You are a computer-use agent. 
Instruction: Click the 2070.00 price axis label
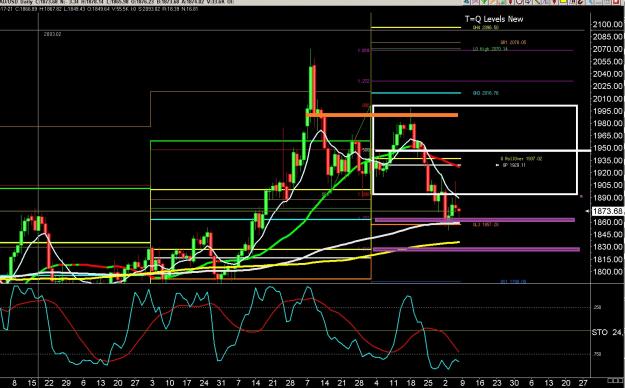click(x=608, y=49)
